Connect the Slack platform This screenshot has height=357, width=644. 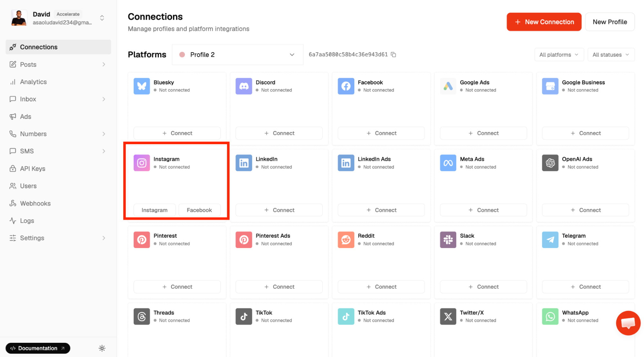483,287
